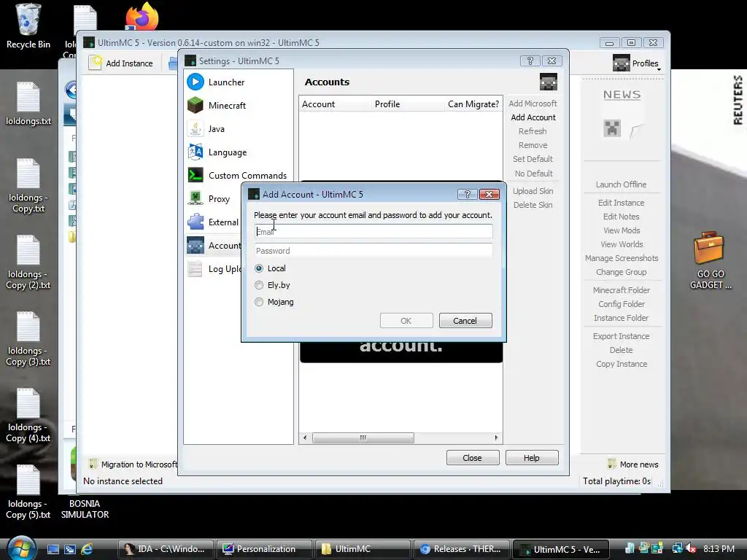Select the loldongs - Copy.txt file
The height and width of the screenshot is (560, 747).
point(28,186)
